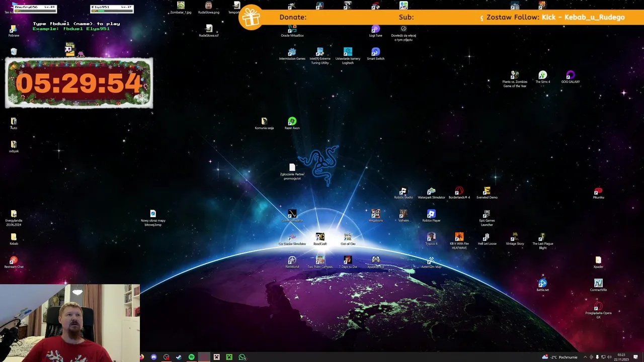Screen dimensions: 644x362
Task: Open the Everwind Demo shortcut
Action: pyautogui.click(x=487, y=193)
